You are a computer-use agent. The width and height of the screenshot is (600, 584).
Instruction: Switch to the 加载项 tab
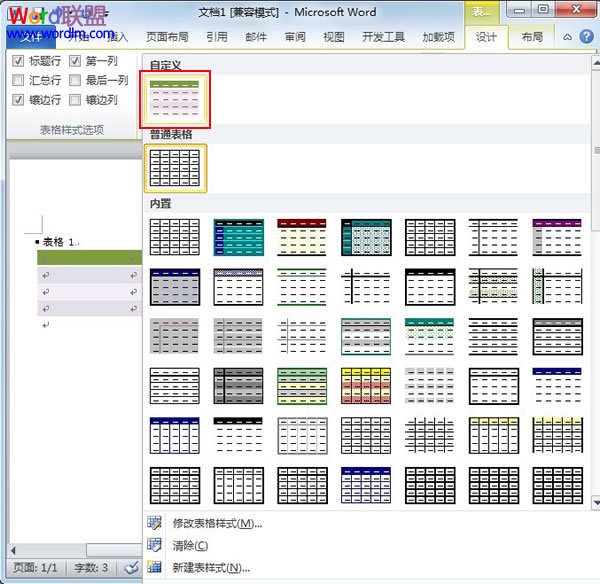(439, 37)
